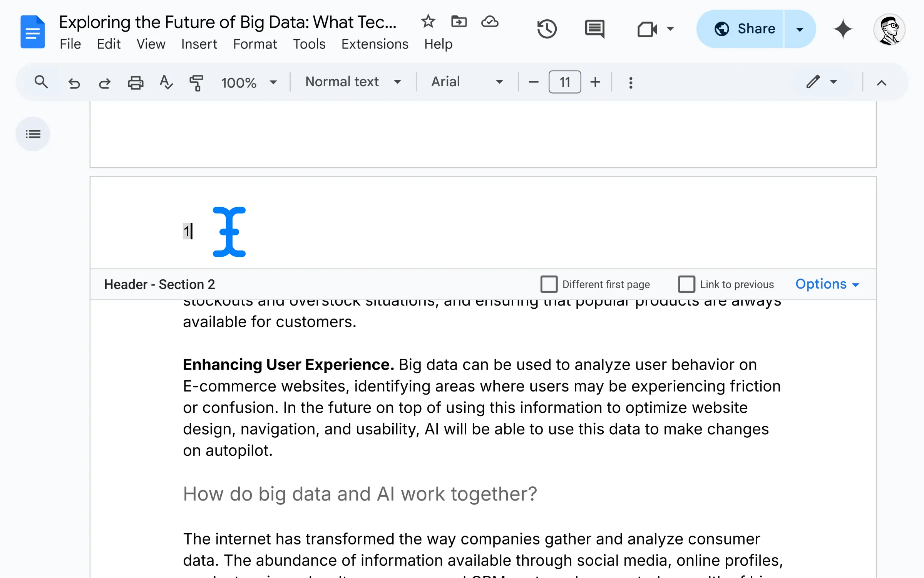Viewport: 924px width, 578px height.
Task: Show all comments
Action: tap(594, 29)
